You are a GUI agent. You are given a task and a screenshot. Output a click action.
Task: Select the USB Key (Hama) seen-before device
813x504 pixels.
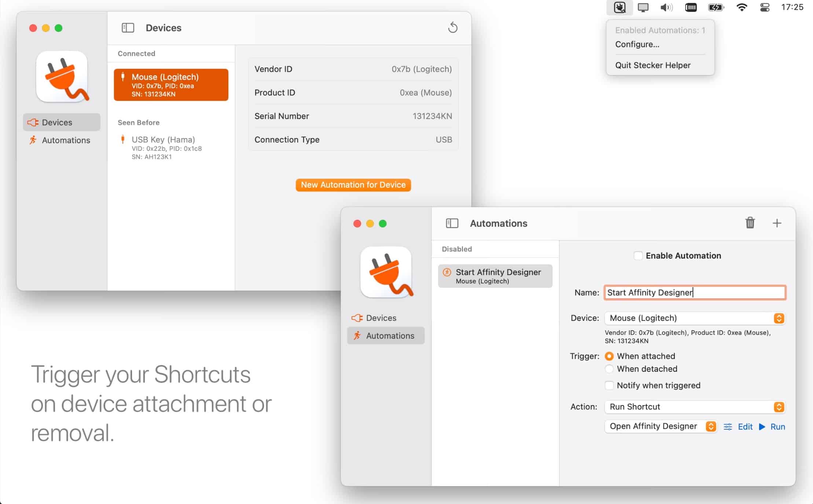[171, 148]
